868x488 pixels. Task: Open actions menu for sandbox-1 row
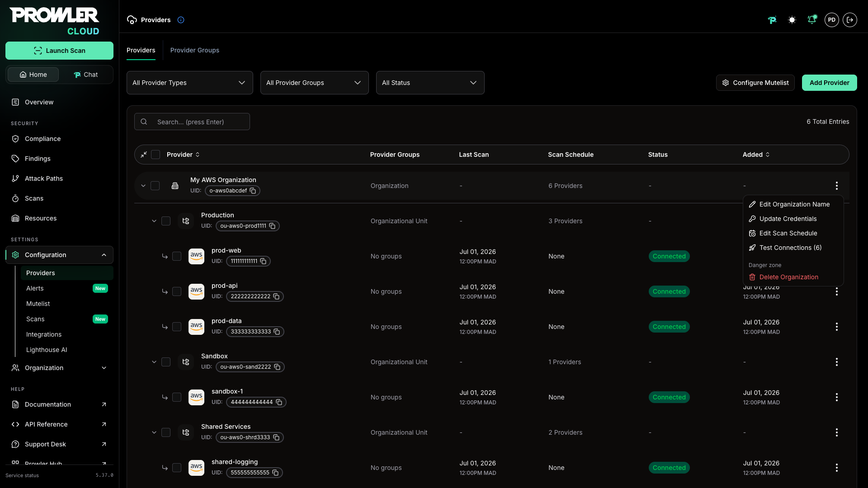837,397
